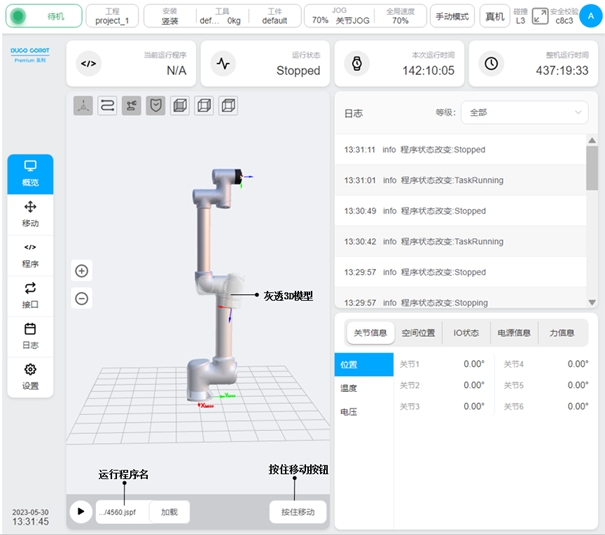Open the 移动 move page

click(x=30, y=212)
